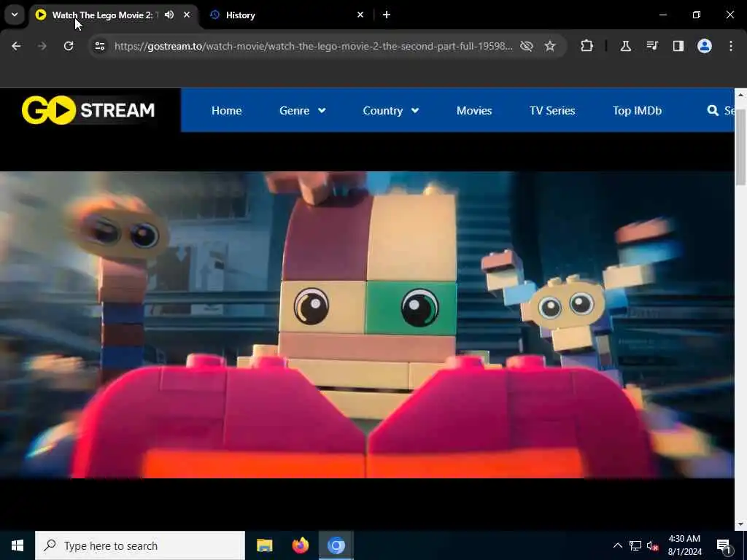Restore down the browser window

click(x=697, y=15)
